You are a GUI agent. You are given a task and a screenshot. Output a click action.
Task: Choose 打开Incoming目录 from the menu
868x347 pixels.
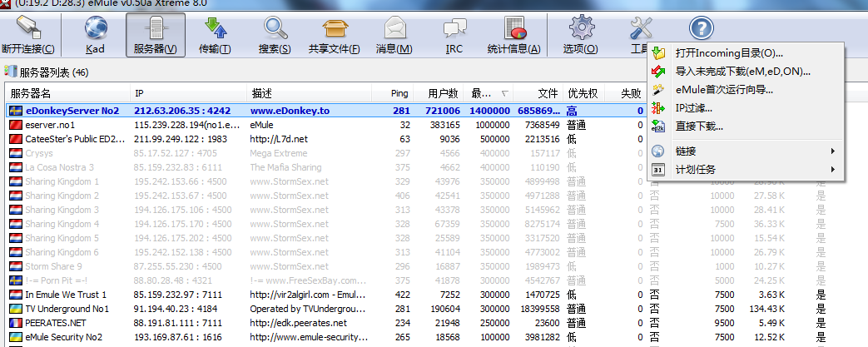745,53
